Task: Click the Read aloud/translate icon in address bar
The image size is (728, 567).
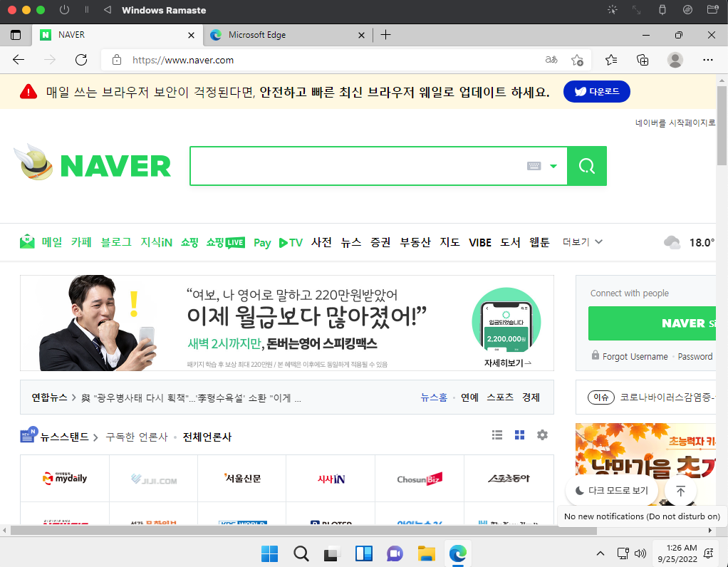Action: click(551, 59)
